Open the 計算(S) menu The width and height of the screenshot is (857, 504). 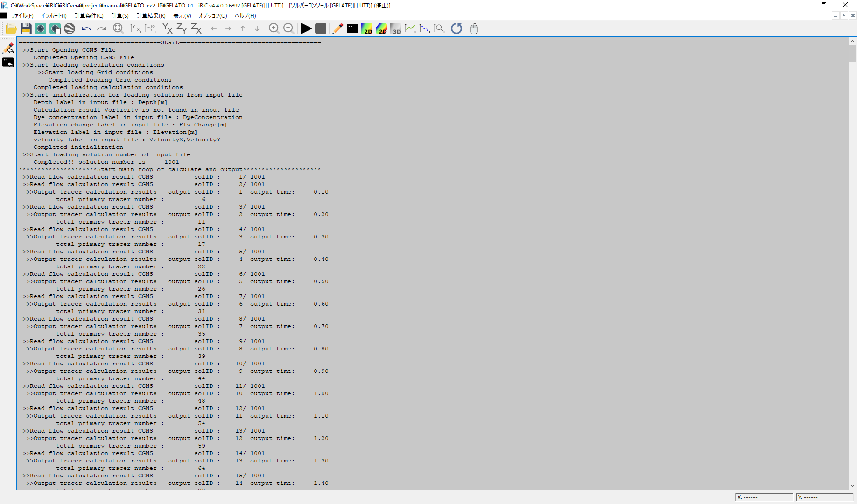[120, 15]
